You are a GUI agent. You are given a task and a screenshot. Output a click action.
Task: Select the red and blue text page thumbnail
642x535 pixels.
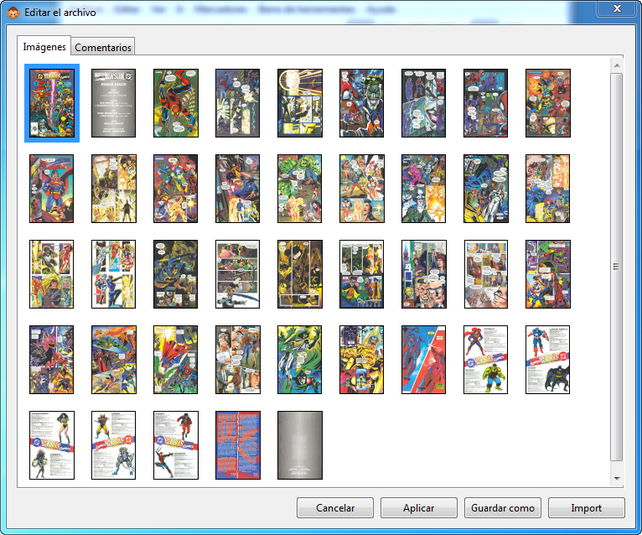237,445
